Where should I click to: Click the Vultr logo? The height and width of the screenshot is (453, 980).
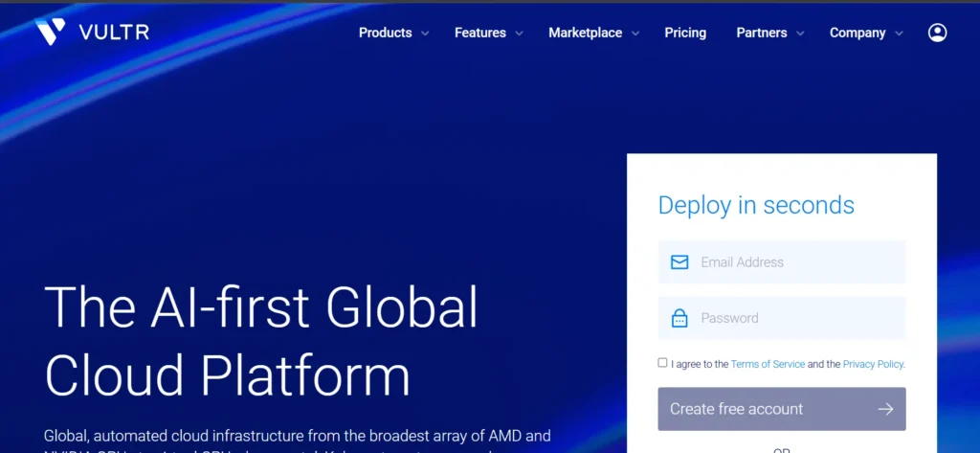pyautogui.click(x=91, y=32)
